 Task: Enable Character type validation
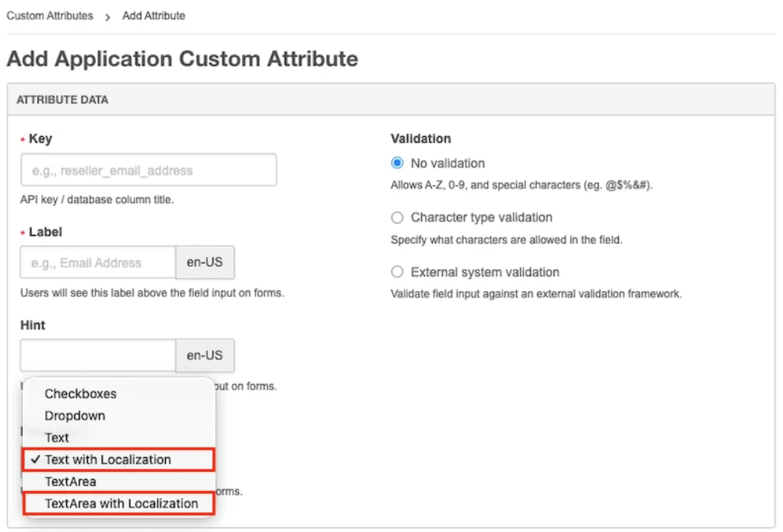(398, 218)
